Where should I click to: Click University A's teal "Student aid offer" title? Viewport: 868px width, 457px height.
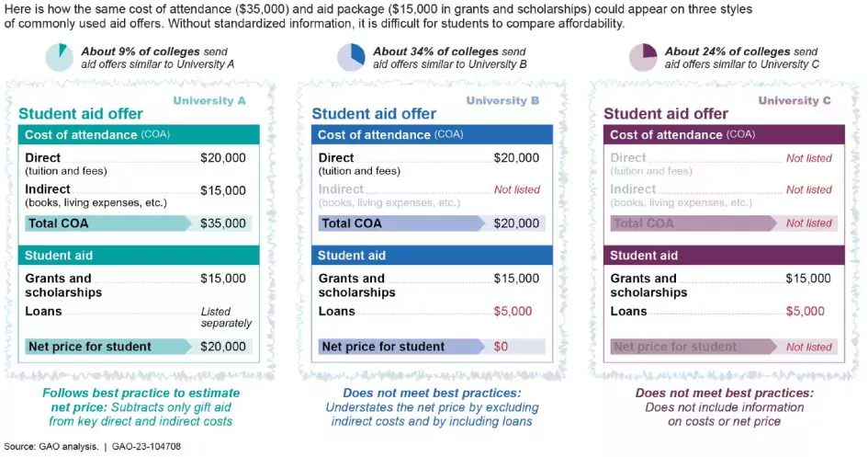81,114
